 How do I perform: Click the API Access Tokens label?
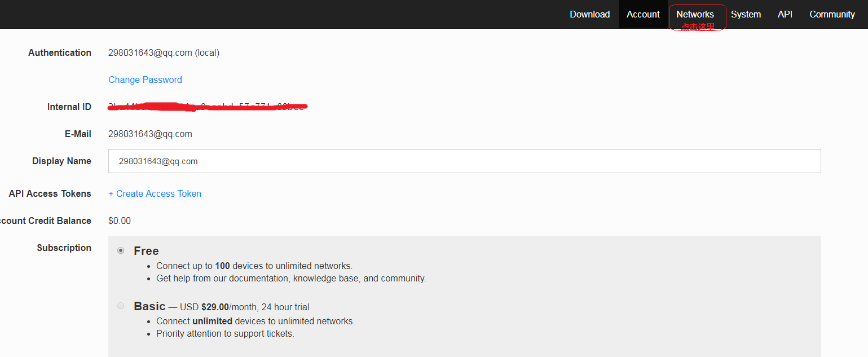pyautogui.click(x=50, y=193)
